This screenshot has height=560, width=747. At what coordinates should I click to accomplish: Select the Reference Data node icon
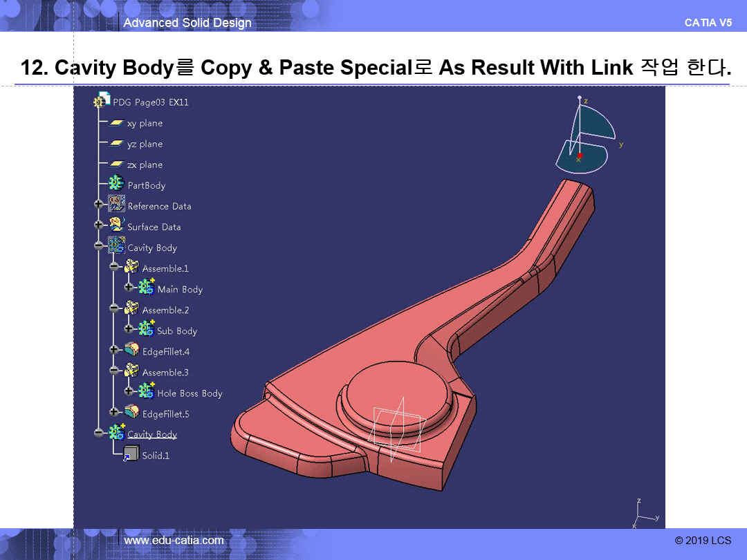(x=116, y=205)
